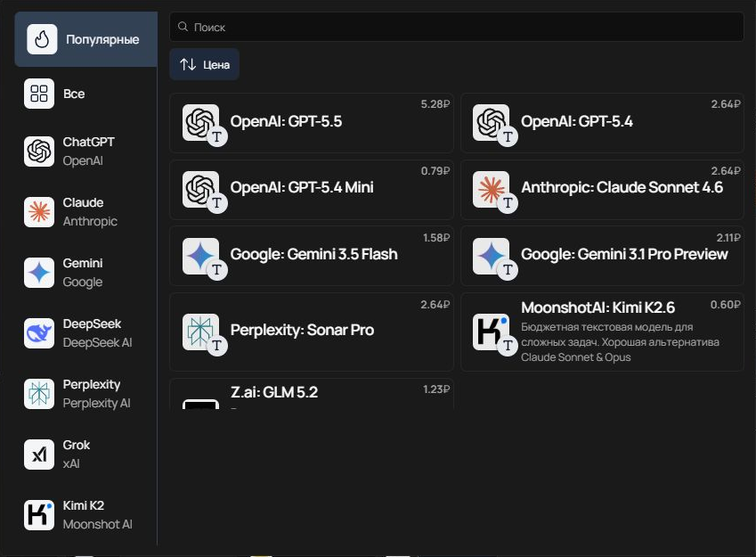The width and height of the screenshot is (756, 557).
Task: Click the Anthropic logo on Claude Sonnet 4.6 card
Action: 491,189
